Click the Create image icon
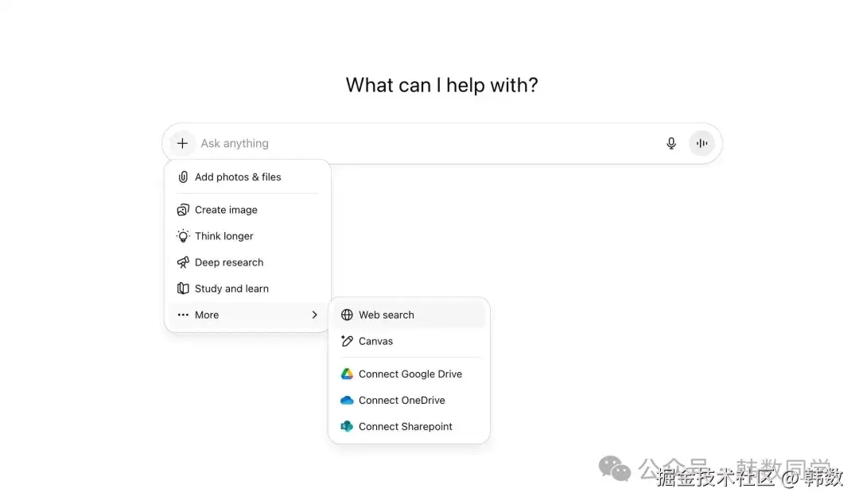 point(183,210)
